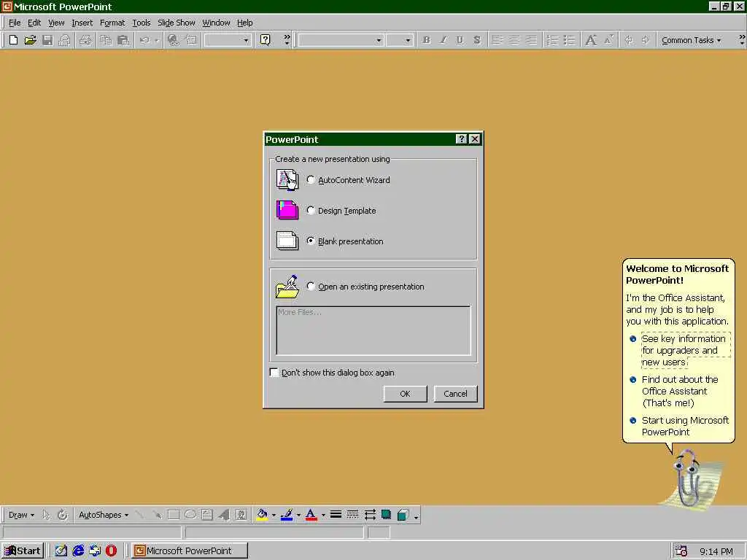Select Blank presentation radio button

pyautogui.click(x=311, y=241)
